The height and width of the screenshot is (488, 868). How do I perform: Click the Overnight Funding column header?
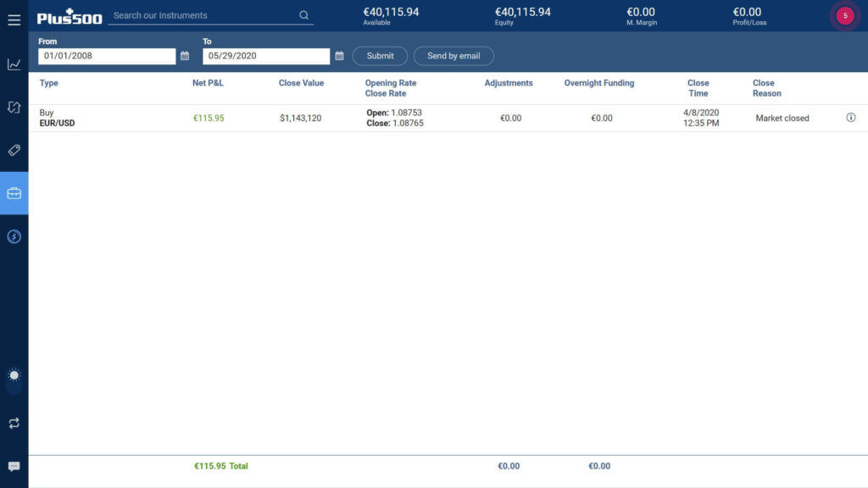pyautogui.click(x=599, y=83)
